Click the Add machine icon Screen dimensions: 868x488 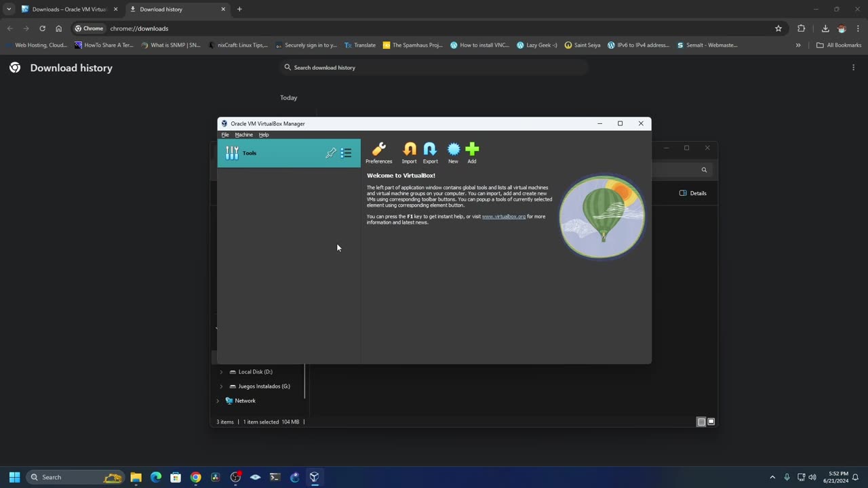[472, 152]
